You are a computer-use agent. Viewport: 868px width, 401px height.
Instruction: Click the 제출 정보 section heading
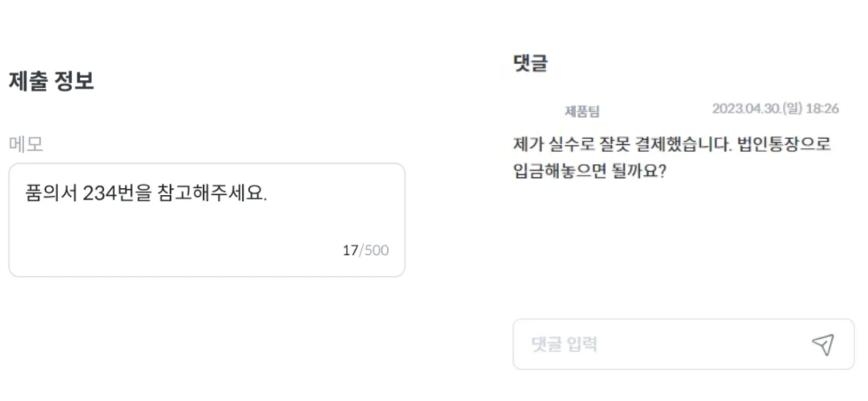click(x=52, y=83)
